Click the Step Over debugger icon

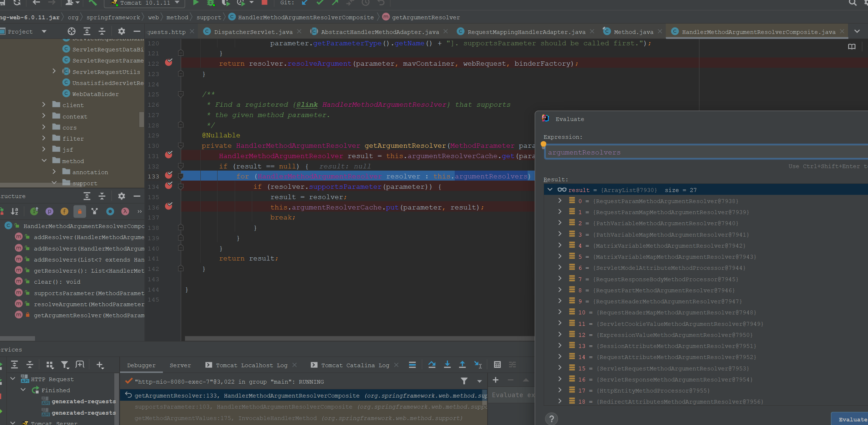[x=432, y=365]
